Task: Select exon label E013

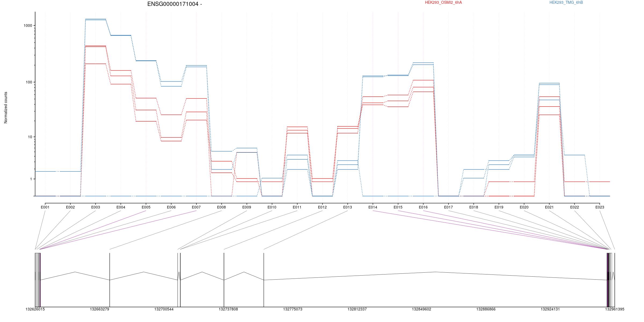Action: point(347,207)
